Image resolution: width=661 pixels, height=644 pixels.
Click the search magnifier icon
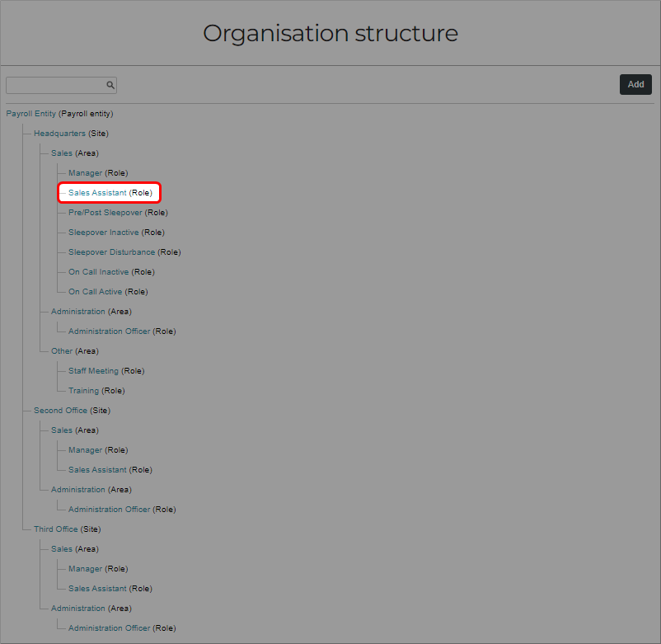coord(110,85)
